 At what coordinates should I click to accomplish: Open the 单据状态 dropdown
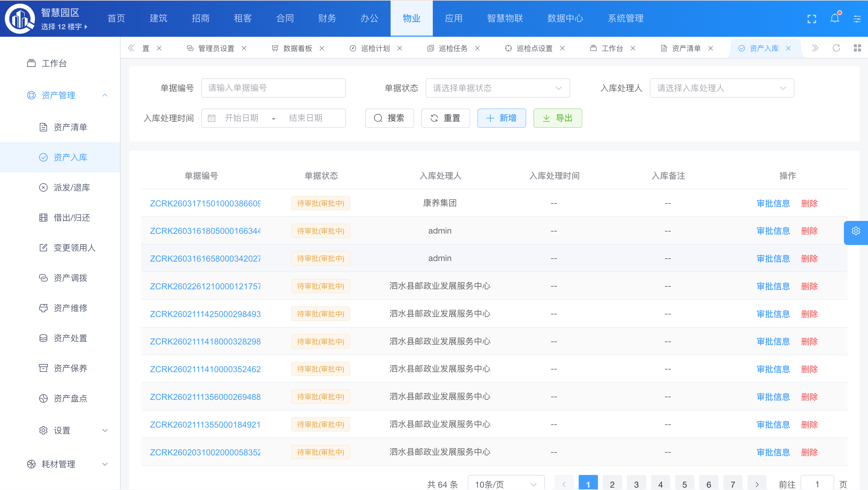(497, 88)
